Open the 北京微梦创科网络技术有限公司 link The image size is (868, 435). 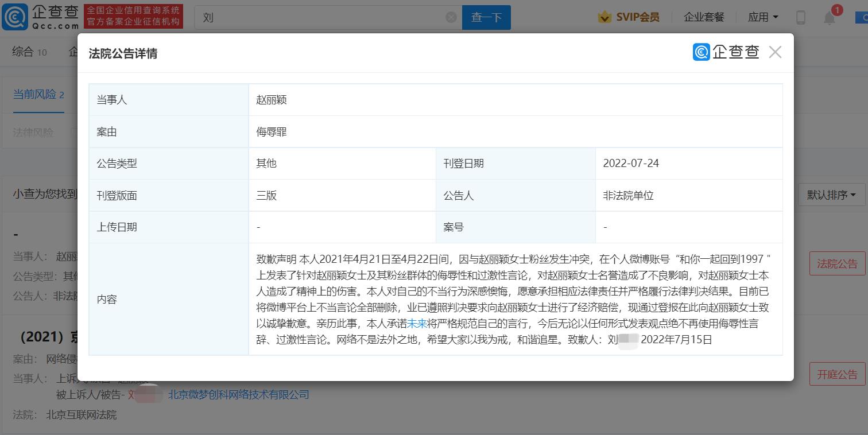238,395
